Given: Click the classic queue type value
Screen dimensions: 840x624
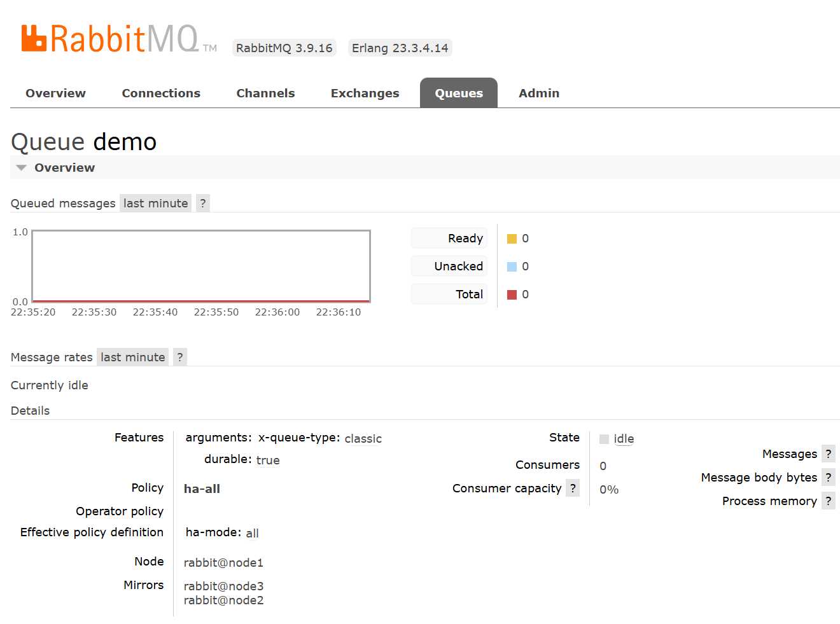Looking at the screenshot, I should coord(363,439).
